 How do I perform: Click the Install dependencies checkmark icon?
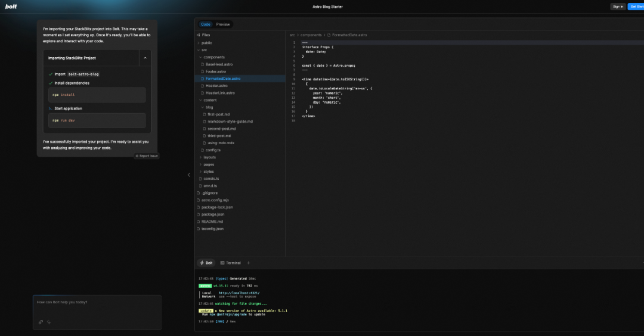click(x=51, y=83)
